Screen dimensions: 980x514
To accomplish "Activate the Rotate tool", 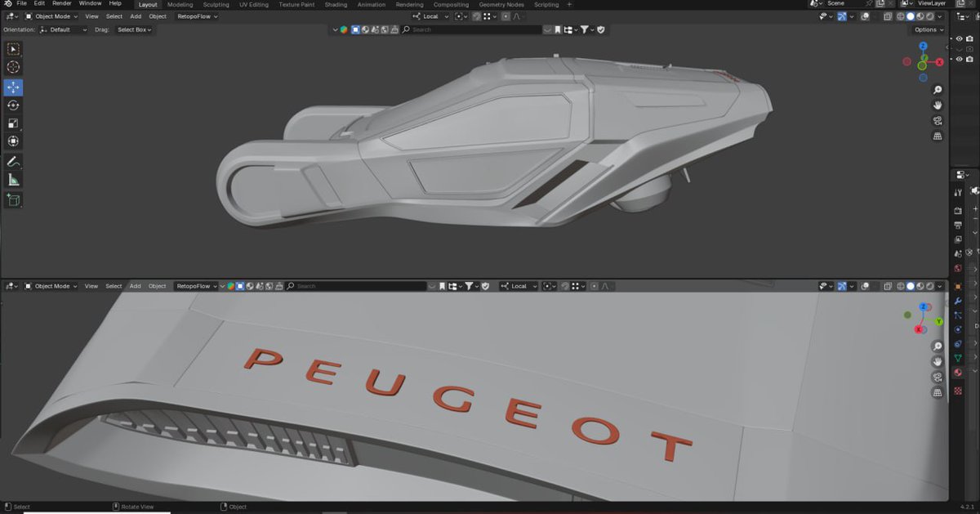I will (x=14, y=105).
